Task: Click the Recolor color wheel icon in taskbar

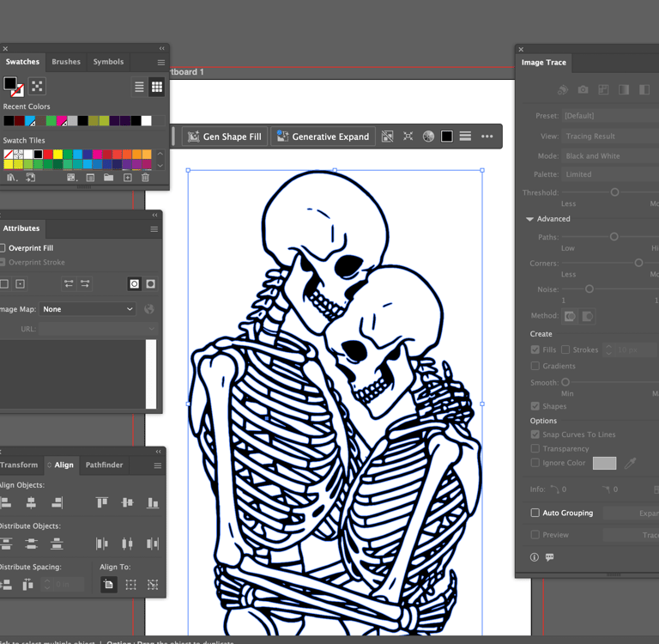Action: coord(428,137)
